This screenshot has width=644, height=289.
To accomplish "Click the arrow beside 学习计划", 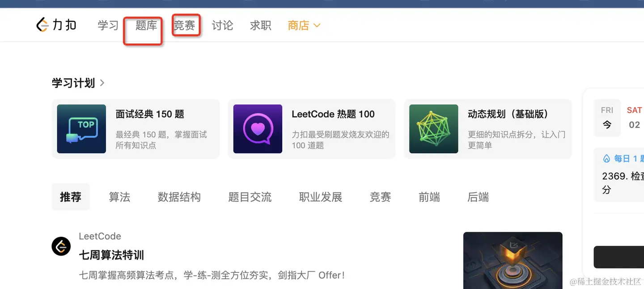I will point(102,83).
